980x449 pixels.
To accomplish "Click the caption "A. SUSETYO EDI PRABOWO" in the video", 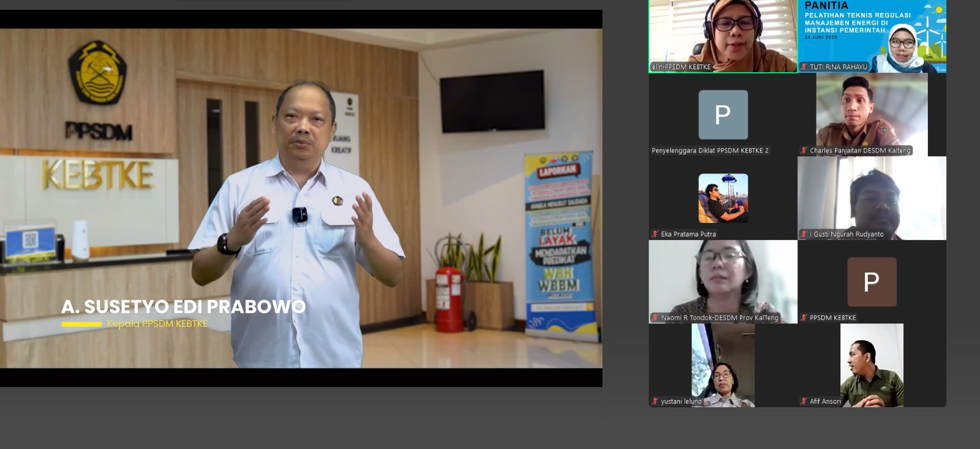I will 184,306.
